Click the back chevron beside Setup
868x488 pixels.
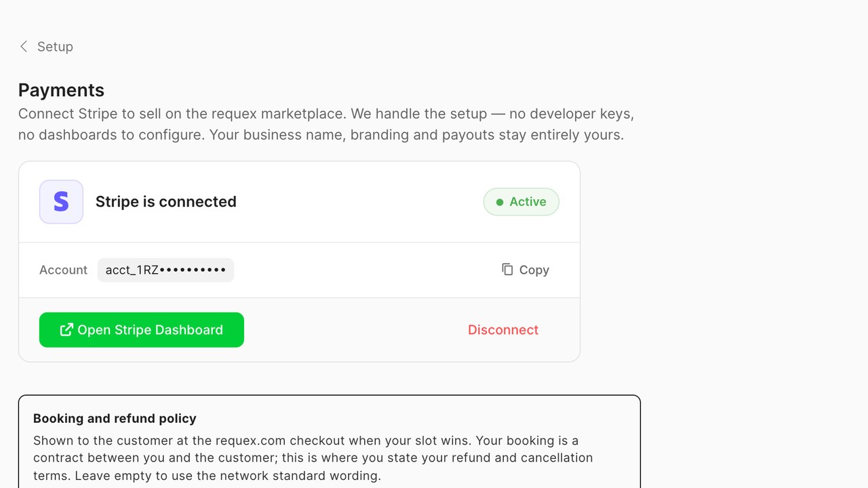point(24,46)
